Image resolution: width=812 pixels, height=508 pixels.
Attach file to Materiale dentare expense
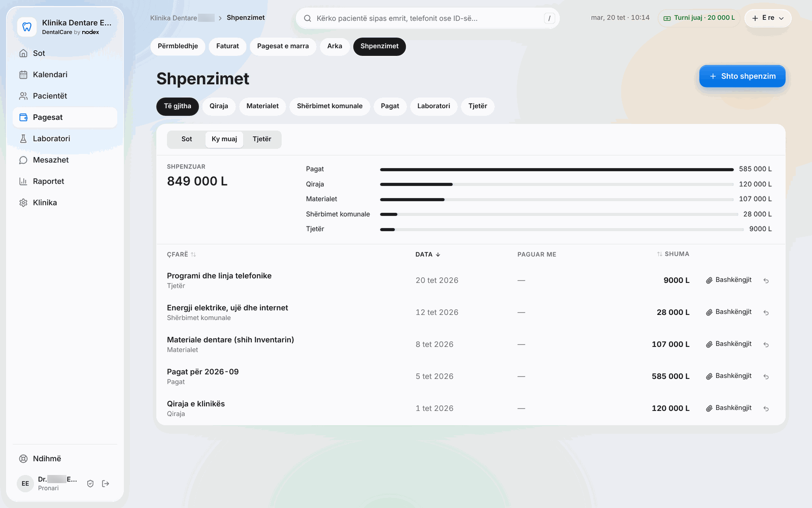729,344
